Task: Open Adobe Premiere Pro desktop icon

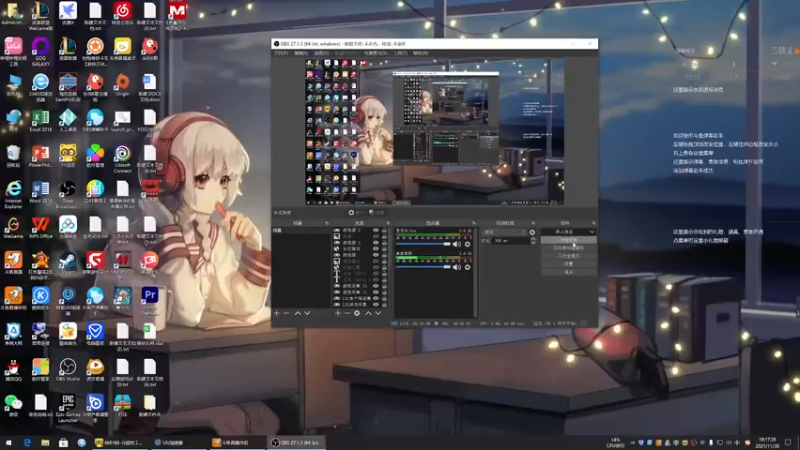Action: [x=149, y=299]
